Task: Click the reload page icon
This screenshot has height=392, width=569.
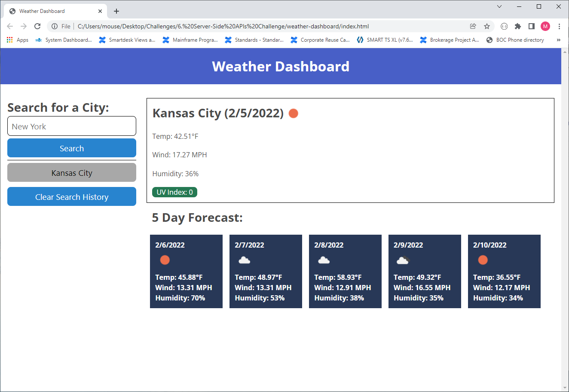Action: pos(37,26)
